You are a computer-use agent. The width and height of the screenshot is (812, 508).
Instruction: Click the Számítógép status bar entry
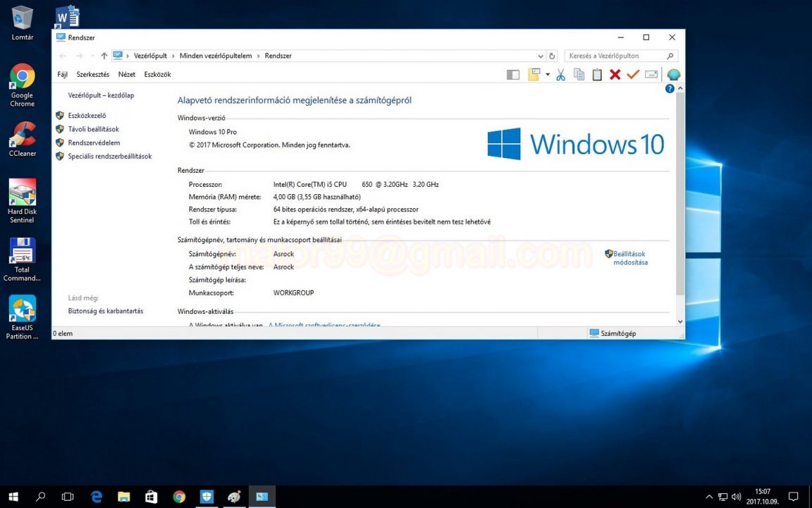(613, 333)
